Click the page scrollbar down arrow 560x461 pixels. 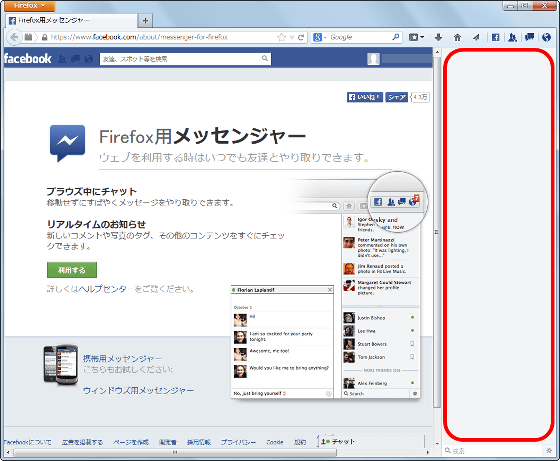[x=437, y=444]
